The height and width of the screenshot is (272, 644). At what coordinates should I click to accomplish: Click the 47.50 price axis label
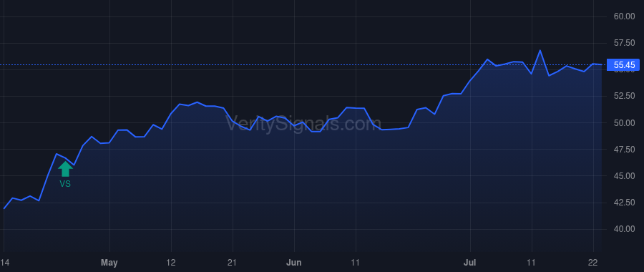[x=624, y=150]
